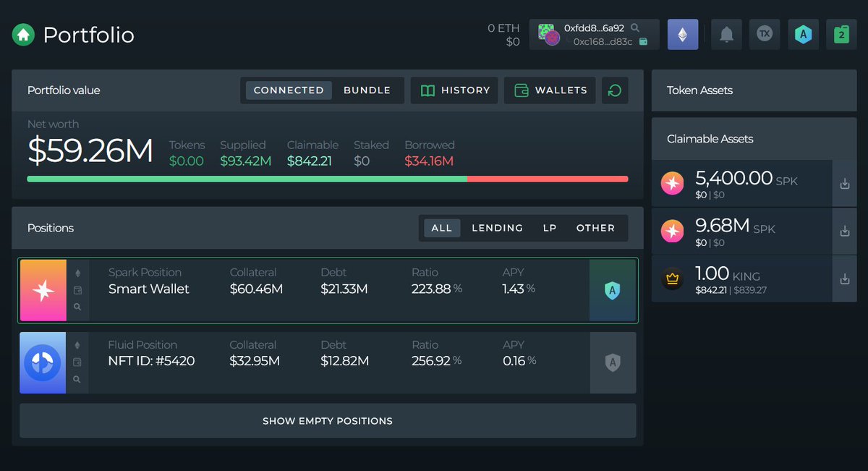Click the refresh icon next to Wallets
The height and width of the screenshot is (471, 868).
(x=615, y=90)
